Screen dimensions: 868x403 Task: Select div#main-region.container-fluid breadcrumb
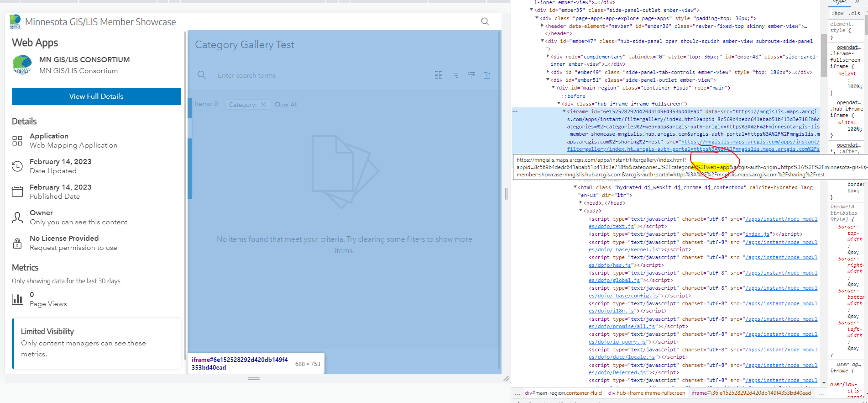pos(563,393)
